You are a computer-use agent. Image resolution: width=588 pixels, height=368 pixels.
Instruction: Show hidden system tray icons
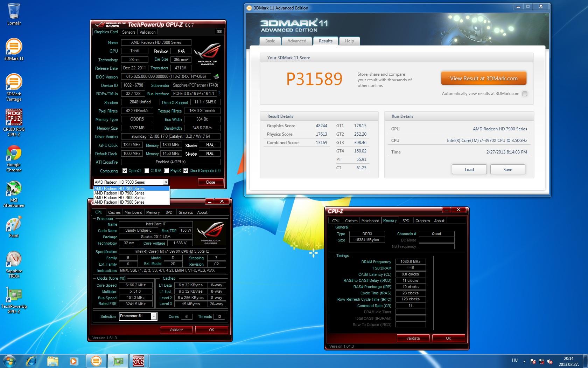pos(524,361)
